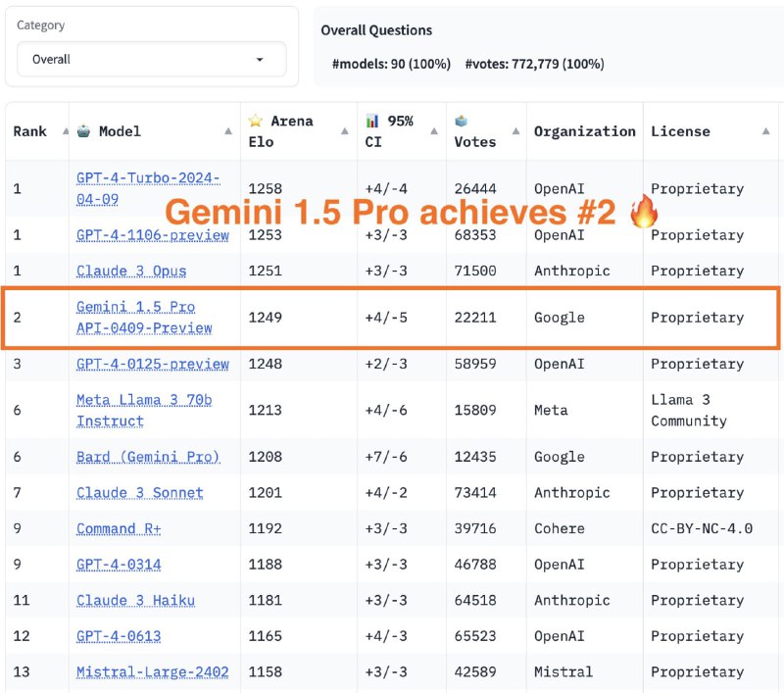Open GPT-4-0125-preview model link

pos(153,364)
